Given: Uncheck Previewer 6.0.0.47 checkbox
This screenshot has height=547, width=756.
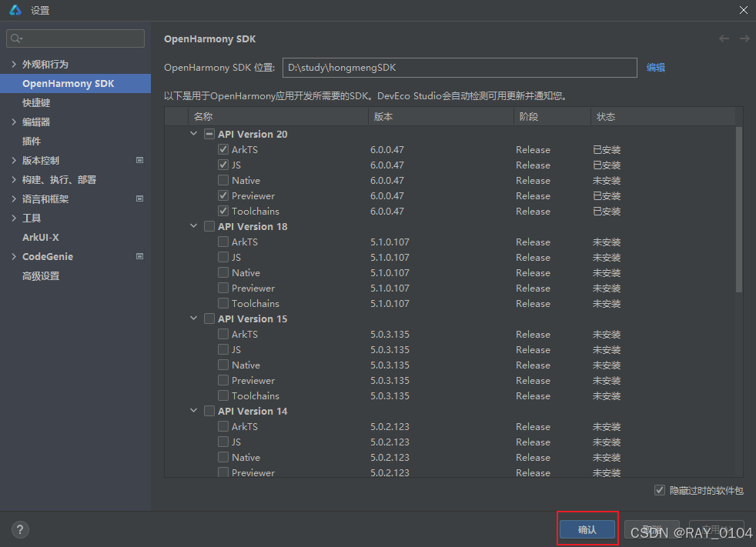Looking at the screenshot, I should point(222,195).
